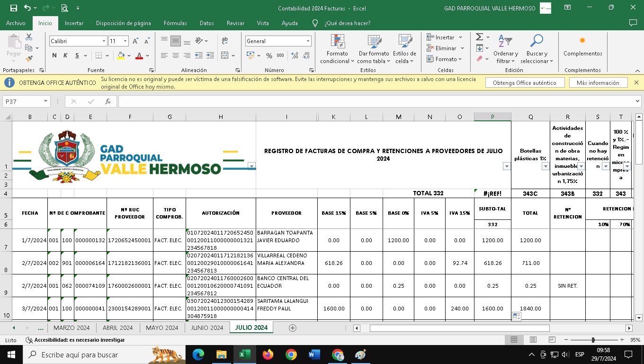The image size is (644, 364).
Task: Toggle bold formatting
Action: [54, 55]
